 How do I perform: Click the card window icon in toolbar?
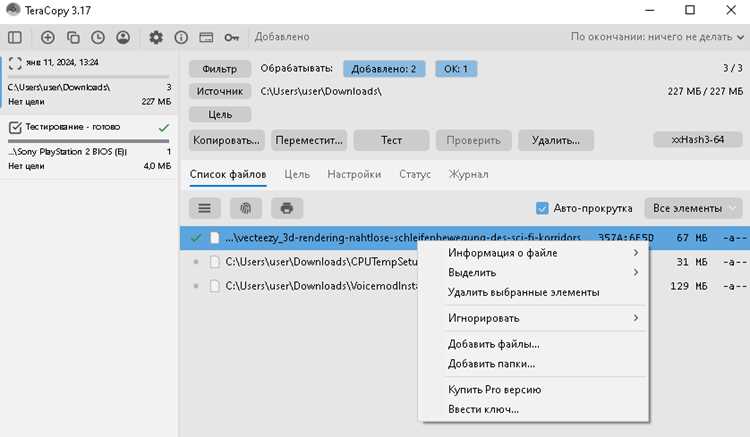click(206, 37)
